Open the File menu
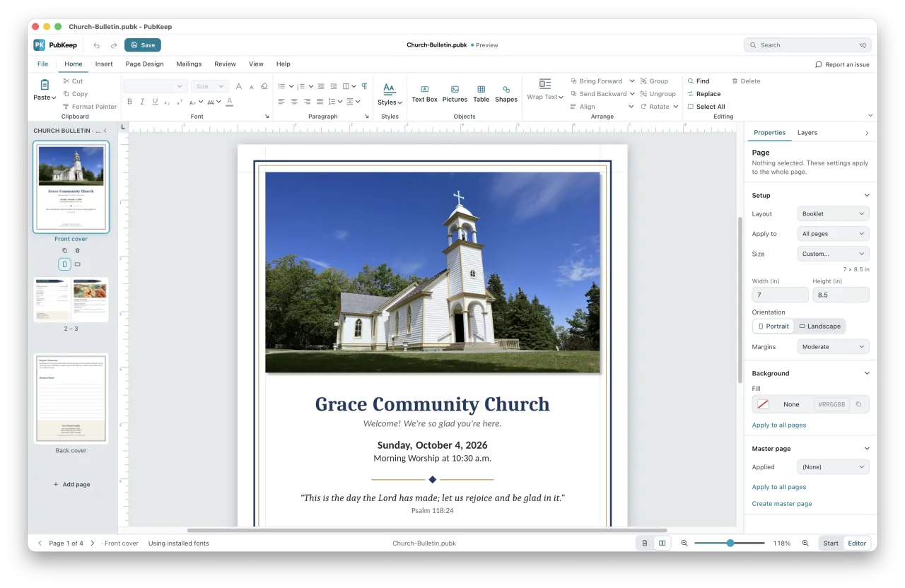Viewport: 905px width, 588px height. 42,64
